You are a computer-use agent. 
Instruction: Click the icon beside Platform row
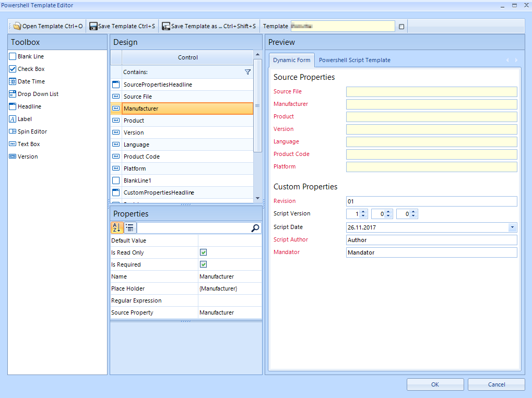point(116,168)
